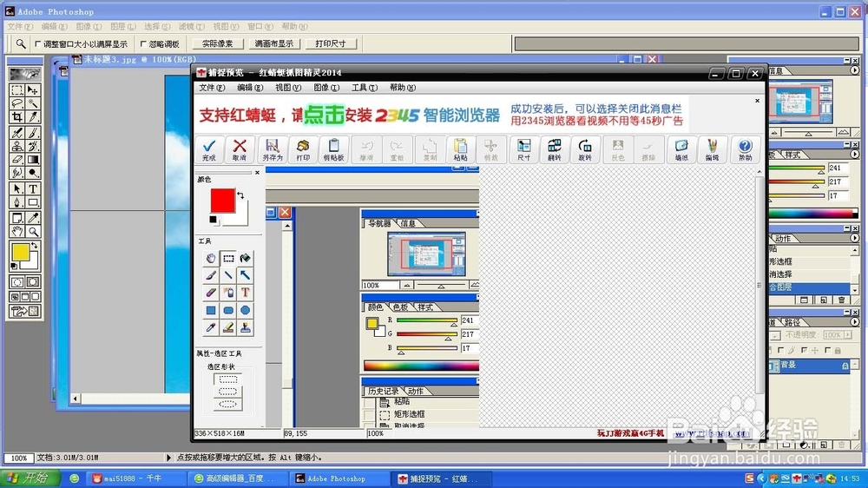868x488 pixels.
Task: Choose the rectangular selection shape option
Action: point(227,379)
